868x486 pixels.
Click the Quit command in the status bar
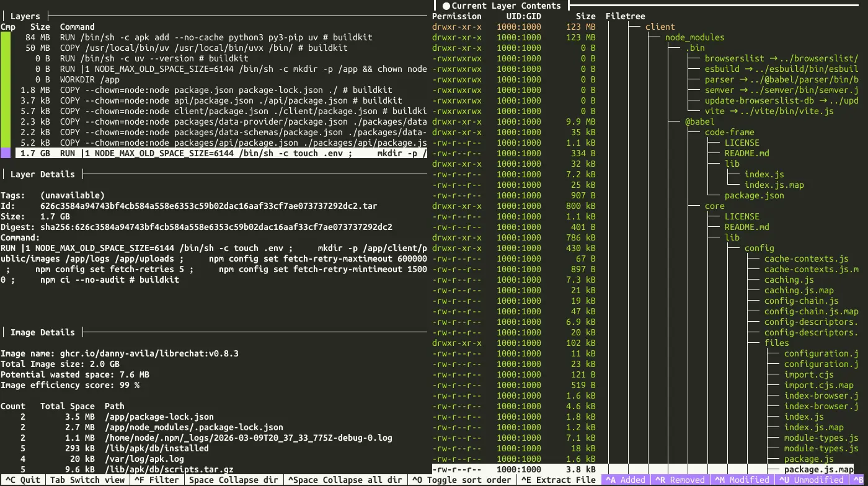(x=22, y=480)
